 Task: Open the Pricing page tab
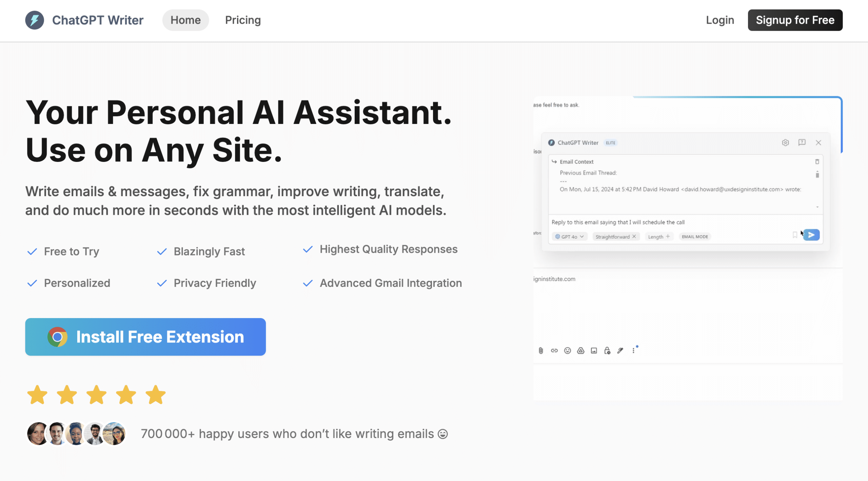pos(243,20)
